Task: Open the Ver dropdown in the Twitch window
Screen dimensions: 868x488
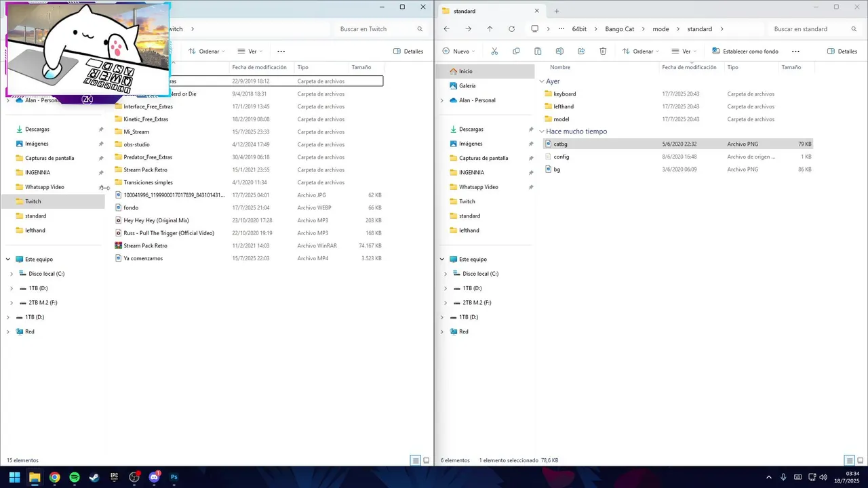Action: tap(250, 52)
